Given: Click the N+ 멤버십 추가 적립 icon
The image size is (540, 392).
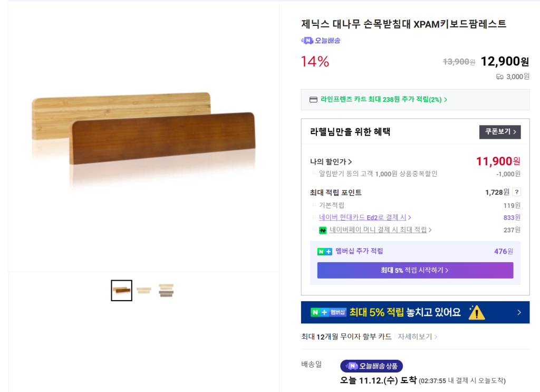Looking at the screenshot, I should pyautogui.click(x=324, y=252).
